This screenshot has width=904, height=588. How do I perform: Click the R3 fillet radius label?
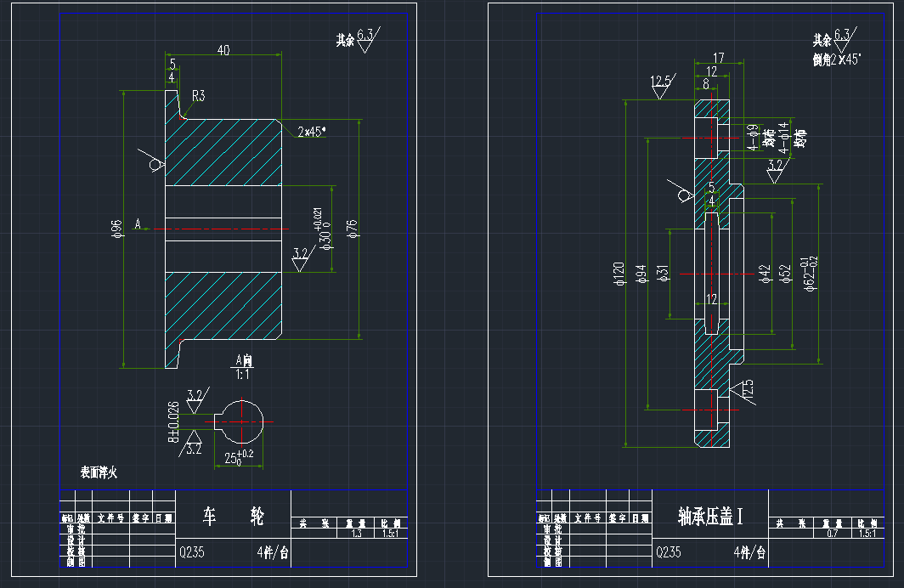click(x=198, y=96)
